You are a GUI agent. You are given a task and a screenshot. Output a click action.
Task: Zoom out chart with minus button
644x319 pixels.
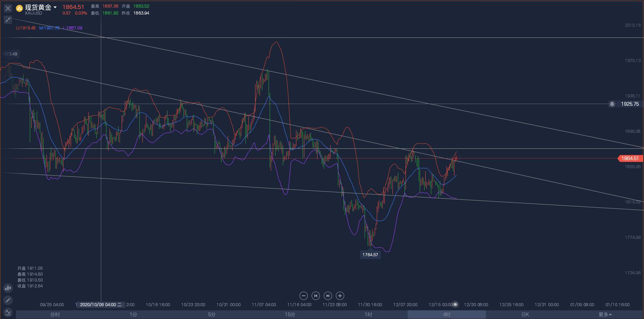(303, 296)
